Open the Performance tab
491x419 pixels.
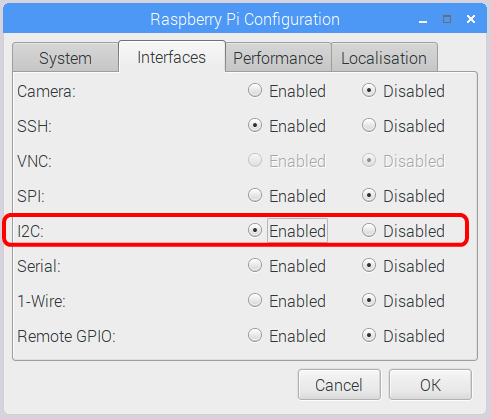pos(278,58)
